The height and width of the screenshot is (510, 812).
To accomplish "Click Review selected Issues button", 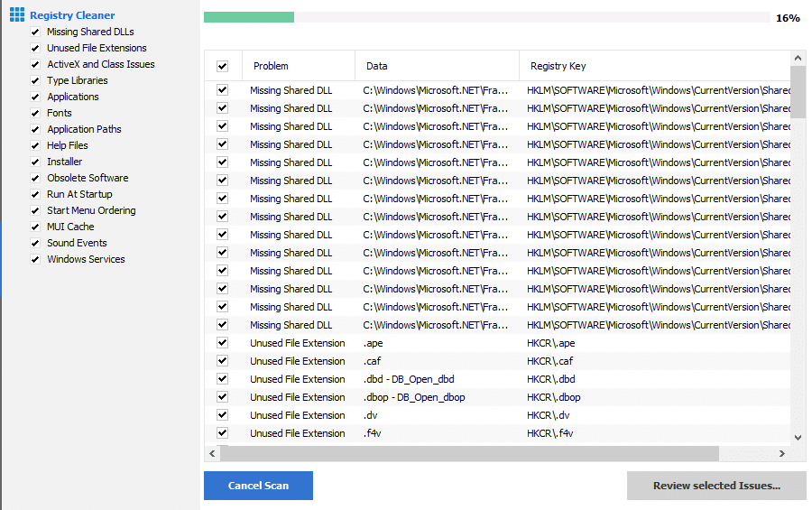I will click(716, 486).
